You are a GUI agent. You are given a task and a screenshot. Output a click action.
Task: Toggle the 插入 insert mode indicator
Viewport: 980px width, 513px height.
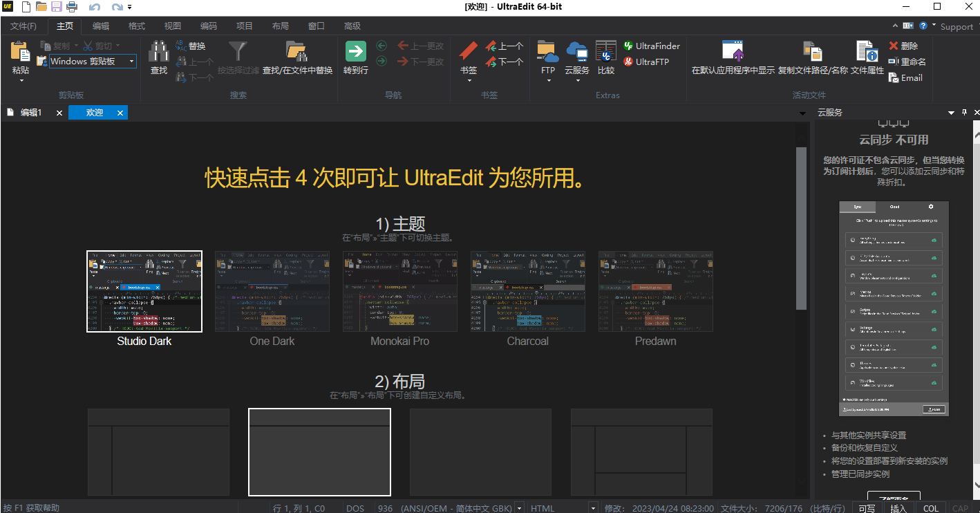pyautogui.click(x=898, y=508)
